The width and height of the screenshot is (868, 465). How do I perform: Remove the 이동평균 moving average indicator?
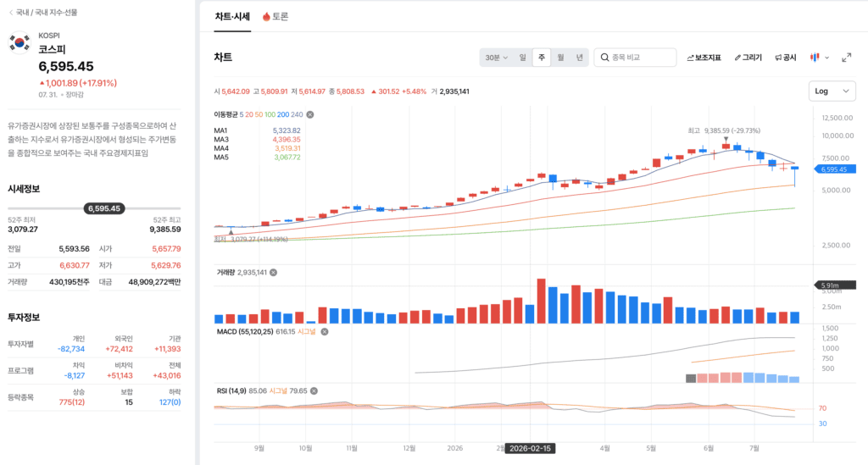310,114
